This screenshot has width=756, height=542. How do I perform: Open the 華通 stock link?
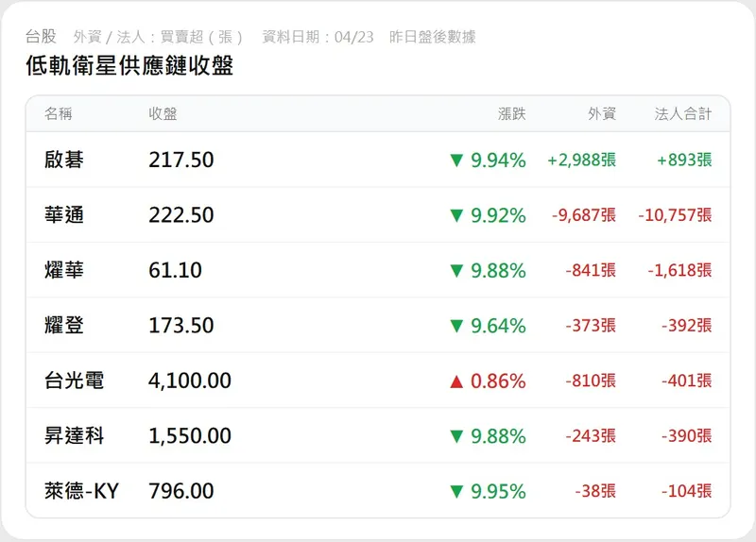64,215
